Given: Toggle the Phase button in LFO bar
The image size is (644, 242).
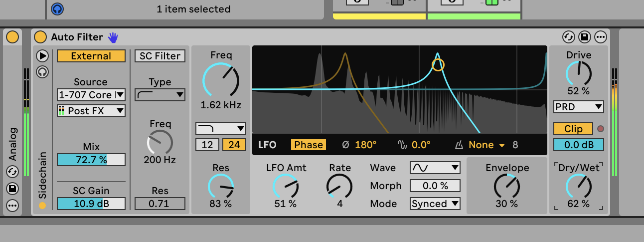Looking at the screenshot, I should point(309,145).
